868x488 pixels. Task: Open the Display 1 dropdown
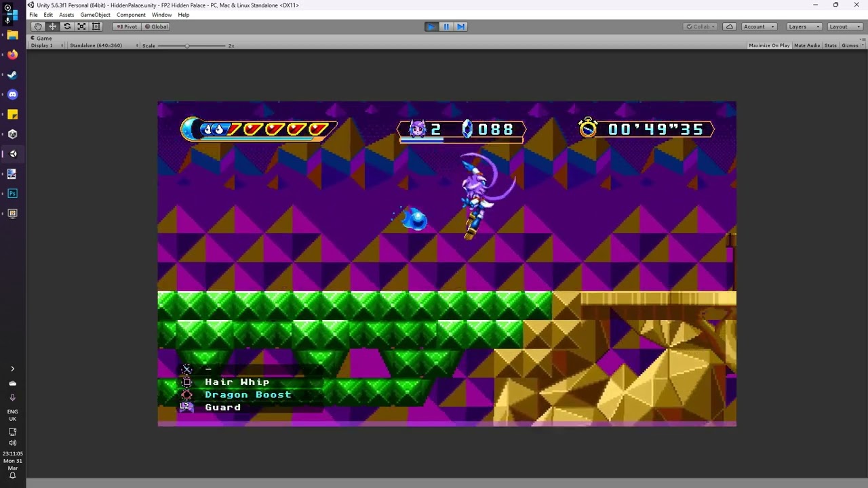click(x=47, y=45)
